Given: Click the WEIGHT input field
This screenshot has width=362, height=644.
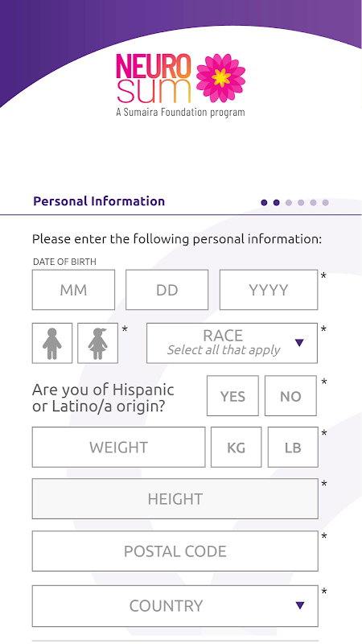Looking at the screenshot, I should click(x=118, y=447).
